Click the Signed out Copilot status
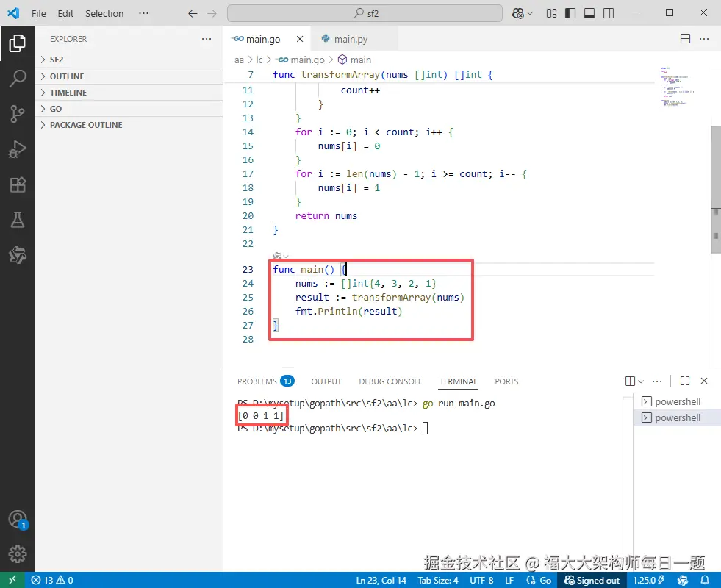 (592, 580)
